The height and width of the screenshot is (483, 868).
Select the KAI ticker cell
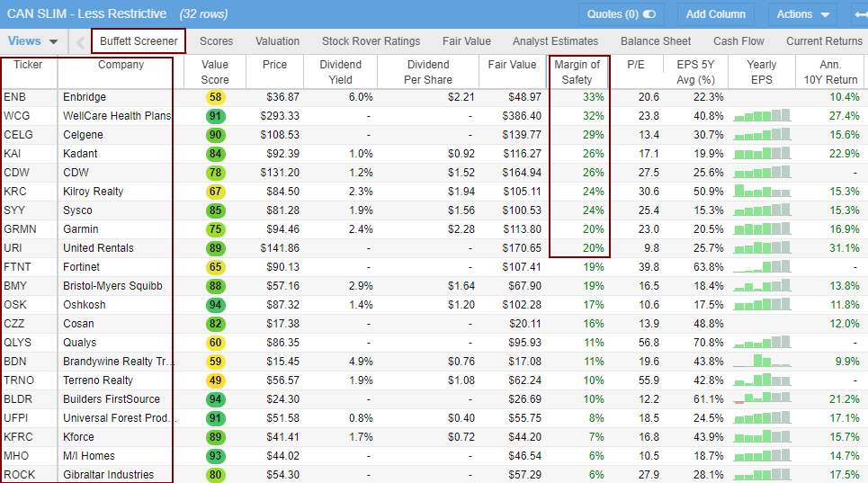[x=14, y=153]
